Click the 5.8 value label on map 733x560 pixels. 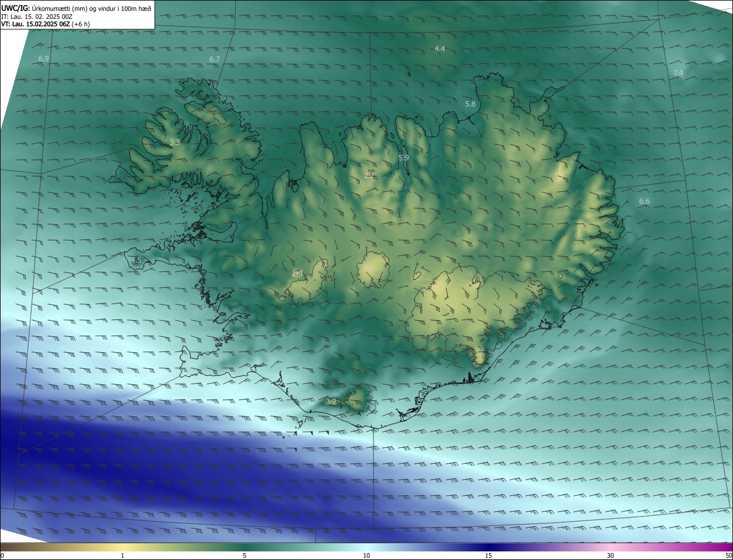tap(470, 104)
